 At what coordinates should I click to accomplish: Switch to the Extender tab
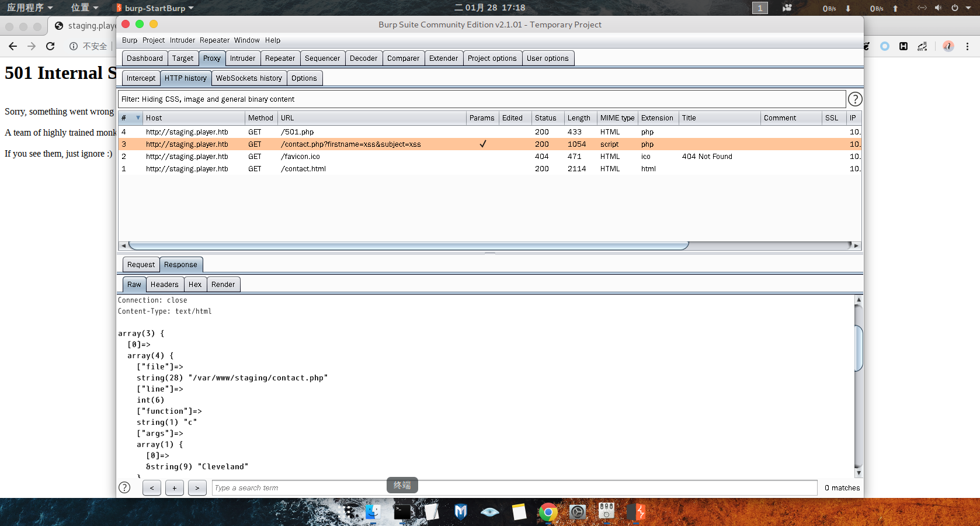[x=444, y=58]
